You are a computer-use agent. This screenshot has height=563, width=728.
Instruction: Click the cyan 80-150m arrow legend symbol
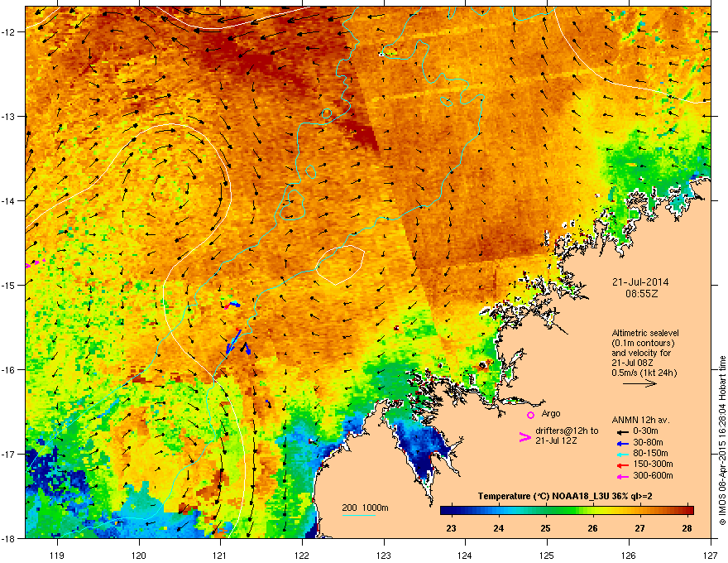622,455
